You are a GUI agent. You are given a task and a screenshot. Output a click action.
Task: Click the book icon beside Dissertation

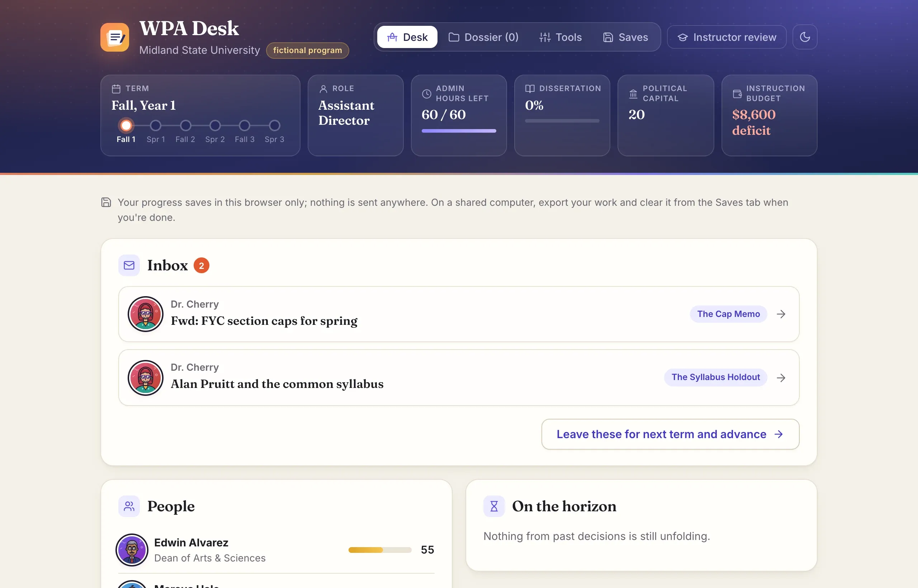530,89
